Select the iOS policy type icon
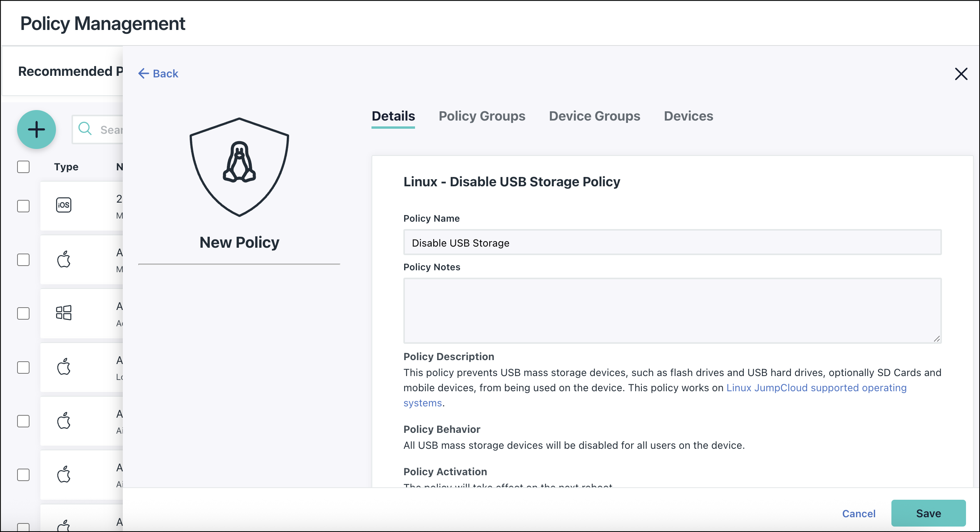 click(x=64, y=205)
